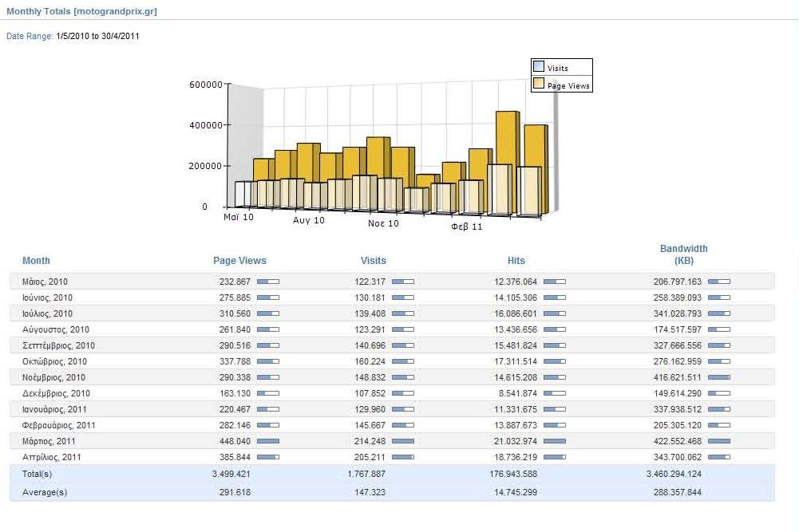Click the page views value 232.867
The image size is (799, 532).
click(x=235, y=282)
